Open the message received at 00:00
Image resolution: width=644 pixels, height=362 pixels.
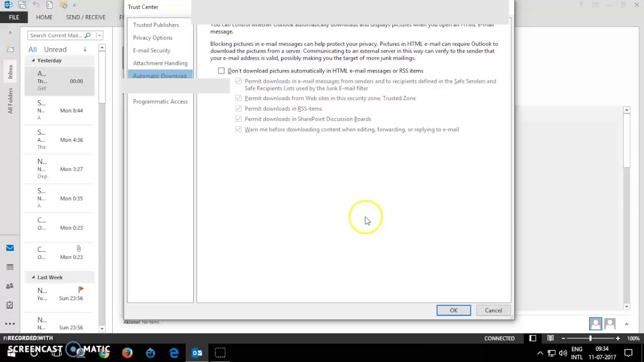(59, 81)
